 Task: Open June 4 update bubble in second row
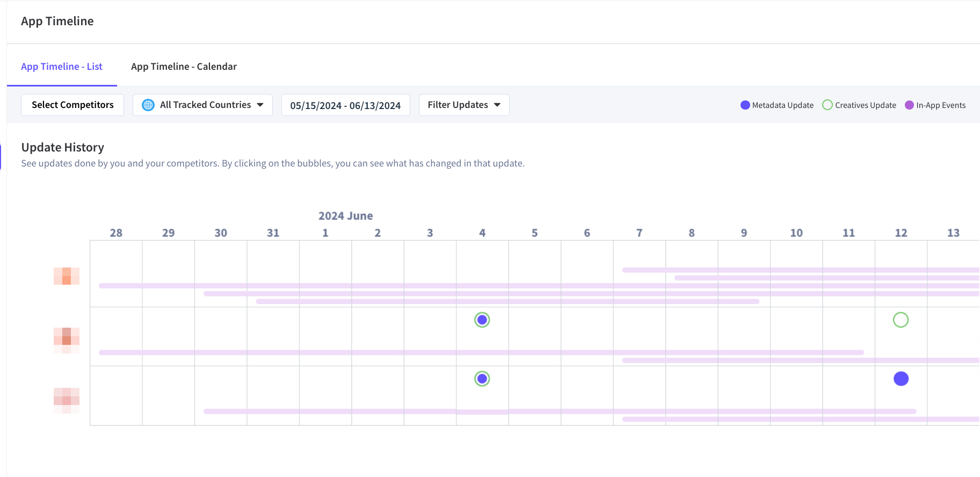pos(482,320)
